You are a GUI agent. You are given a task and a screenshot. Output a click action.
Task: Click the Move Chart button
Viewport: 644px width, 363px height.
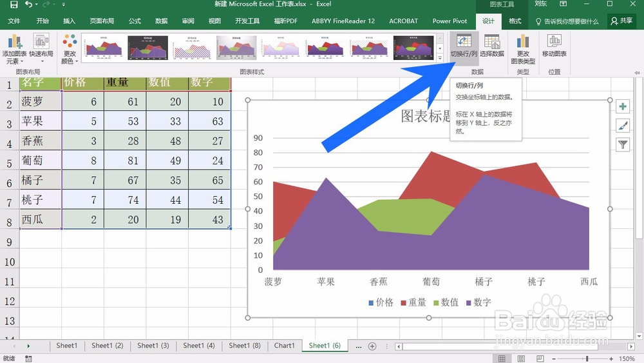click(x=554, y=46)
